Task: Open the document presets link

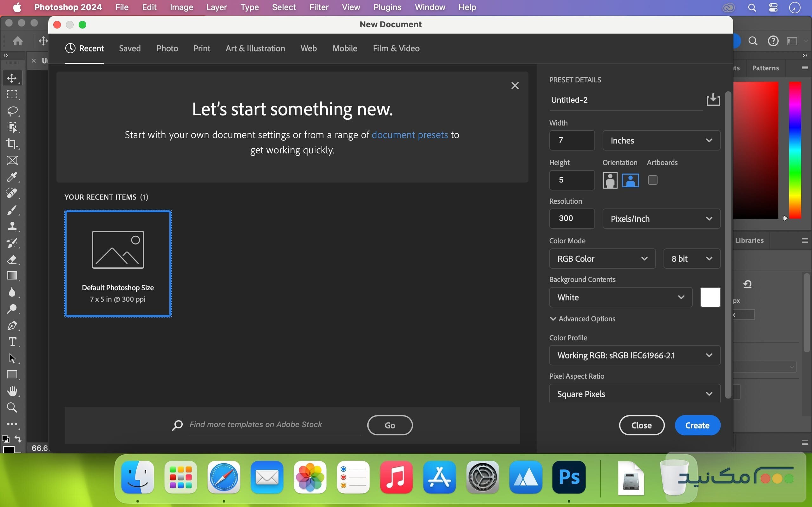Action: click(409, 134)
